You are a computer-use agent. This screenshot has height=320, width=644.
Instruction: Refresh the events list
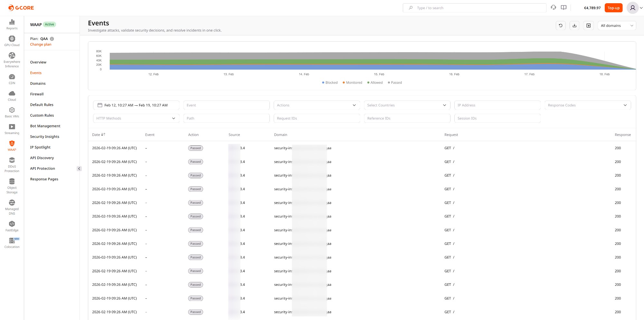[x=561, y=25]
